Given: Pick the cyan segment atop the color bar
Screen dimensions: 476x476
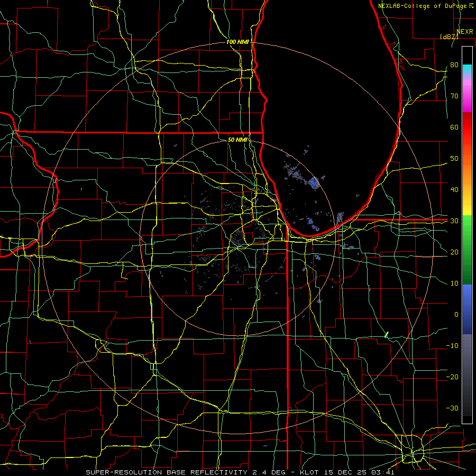Looking at the screenshot, I should point(467,70).
